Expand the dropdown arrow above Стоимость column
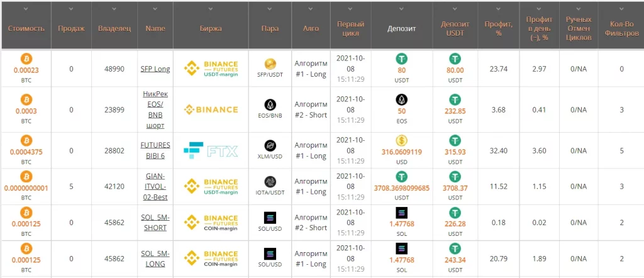 point(26,9)
